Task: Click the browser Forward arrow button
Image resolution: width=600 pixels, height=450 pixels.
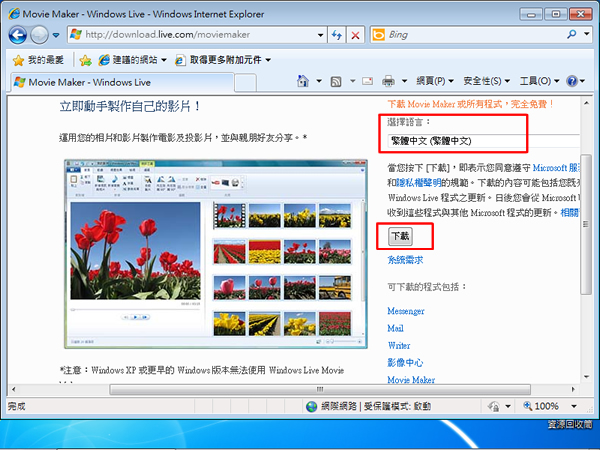Action: [39, 35]
